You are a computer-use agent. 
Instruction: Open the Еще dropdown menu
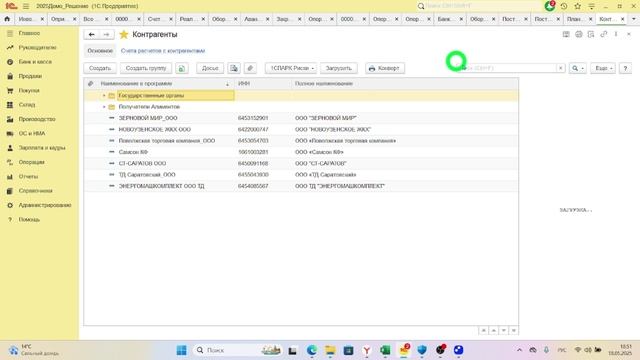pos(603,68)
